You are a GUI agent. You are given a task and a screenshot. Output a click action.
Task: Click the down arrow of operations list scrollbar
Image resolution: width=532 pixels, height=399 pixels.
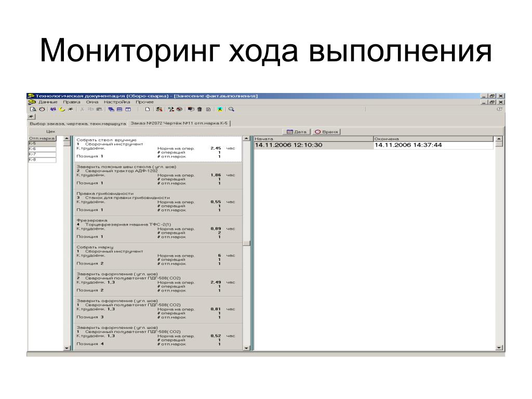[x=247, y=348]
